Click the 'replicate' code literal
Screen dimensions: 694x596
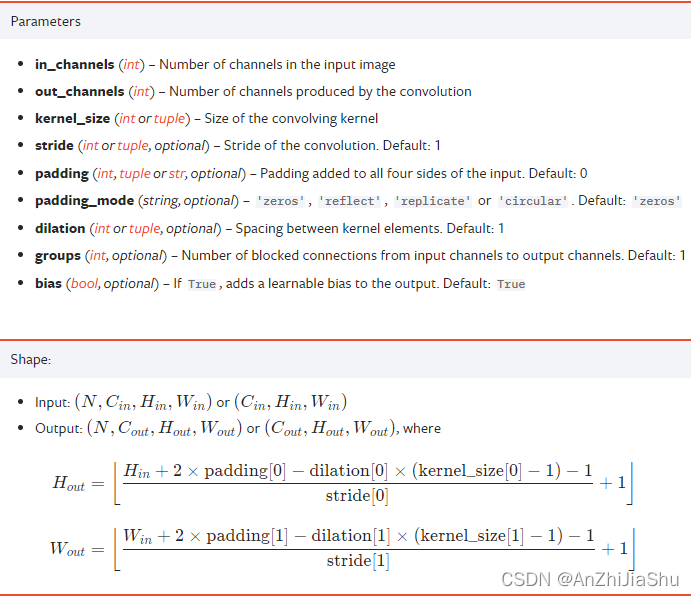(x=432, y=201)
